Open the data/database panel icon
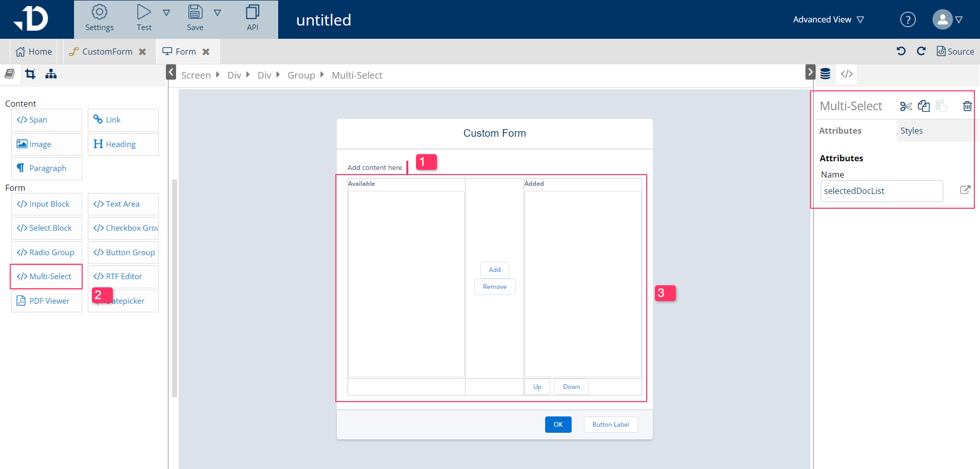Viewport: 980px width, 469px height. pos(825,74)
